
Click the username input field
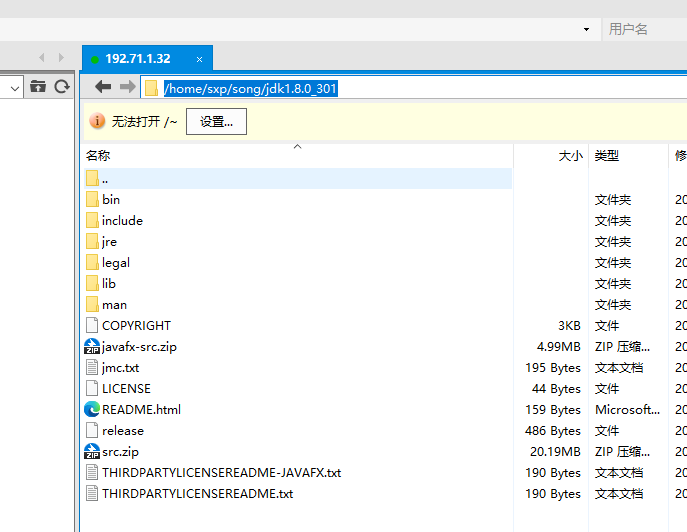(645, 29)
